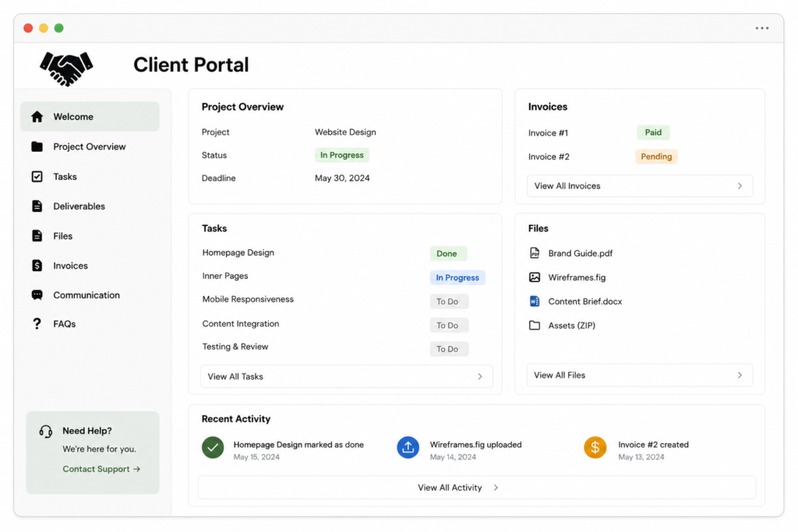Click the Invoice #1 label
Viewport: 798px width, 532px height.
548,132
